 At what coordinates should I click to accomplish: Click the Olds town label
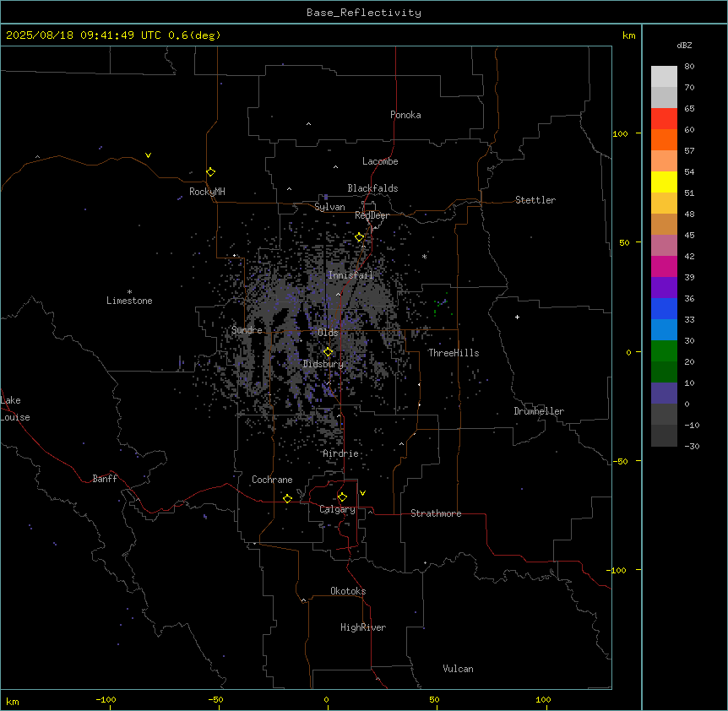point(328,333)
